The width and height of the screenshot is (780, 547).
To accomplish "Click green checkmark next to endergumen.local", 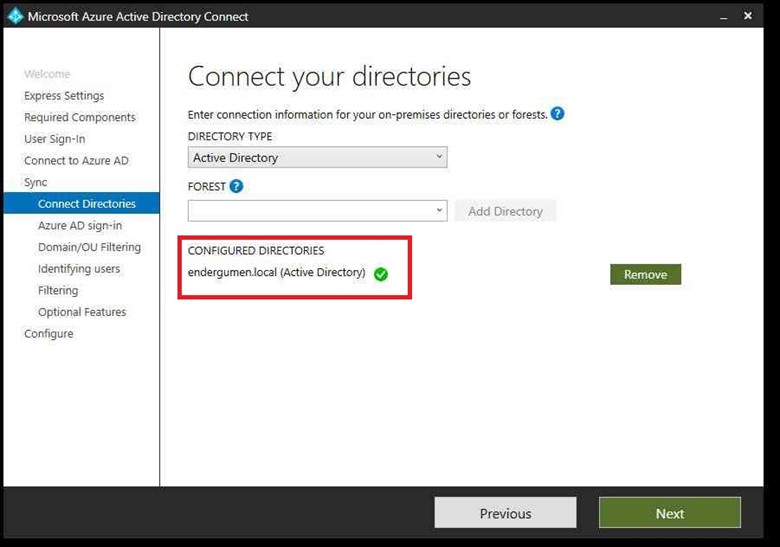I will pos(381,274).
